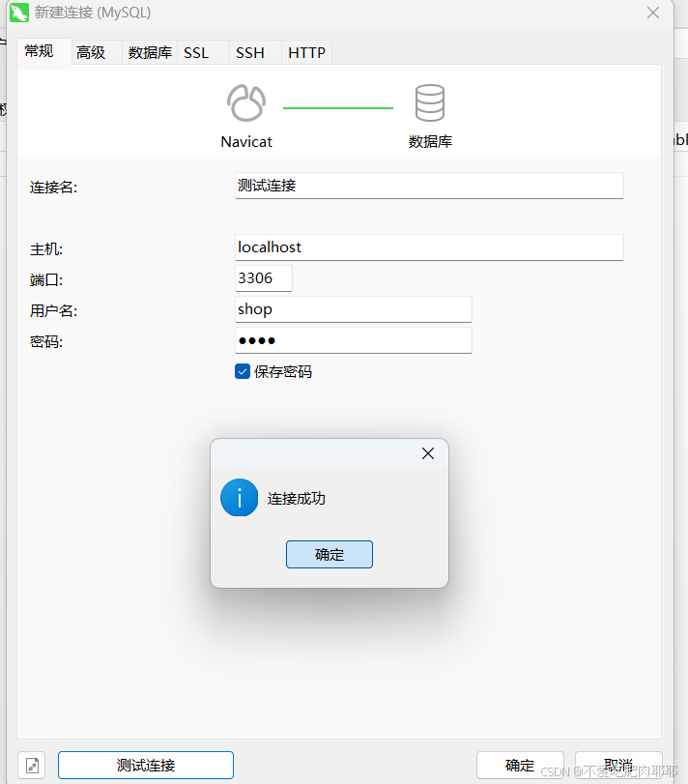Click the 取消 button
688x784 pixels.
618,765
